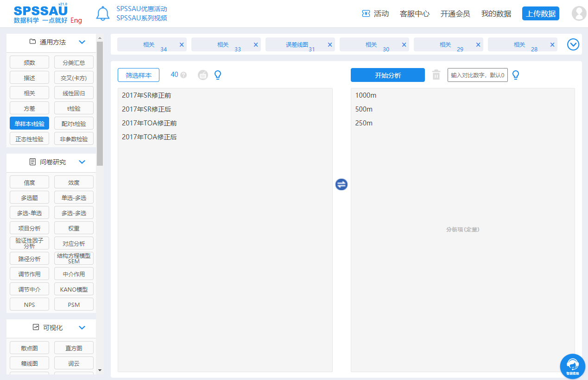588x380 pixels.
Task: Open the 我的数据 menu
Action: (x=496, y=14)
